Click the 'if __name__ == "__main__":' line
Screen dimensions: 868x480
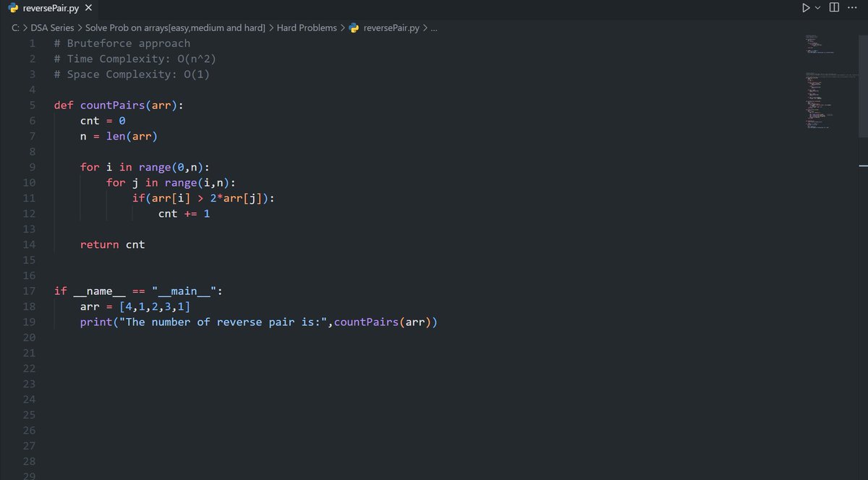coord(138,291)
